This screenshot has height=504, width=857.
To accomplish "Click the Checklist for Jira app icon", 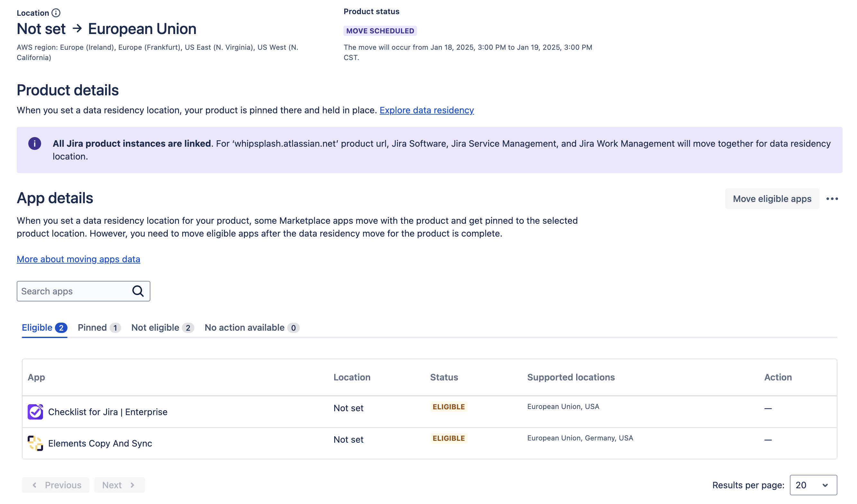I will pyautogui.click(x=35, y=412).
